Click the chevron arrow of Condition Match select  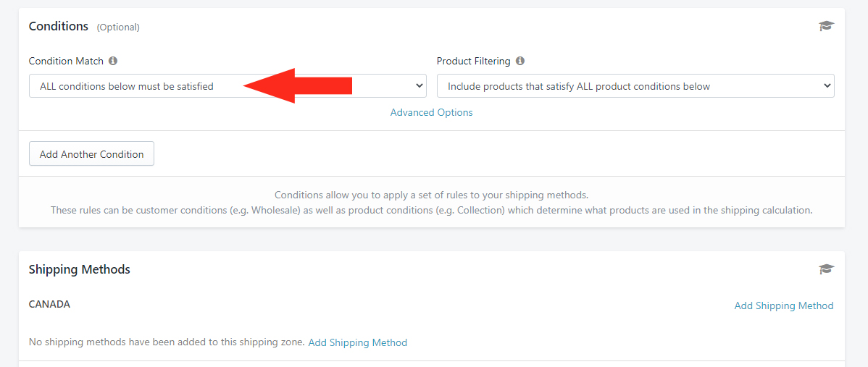click(419, 85)
